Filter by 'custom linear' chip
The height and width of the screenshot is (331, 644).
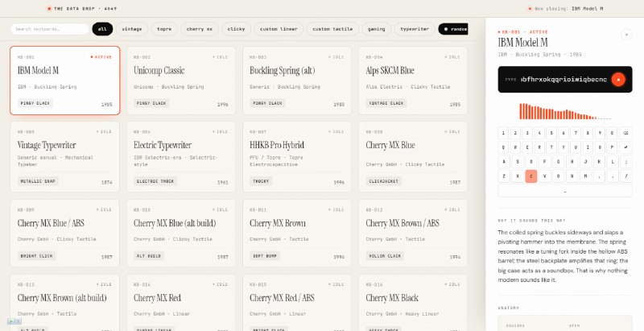click(279, 29)
